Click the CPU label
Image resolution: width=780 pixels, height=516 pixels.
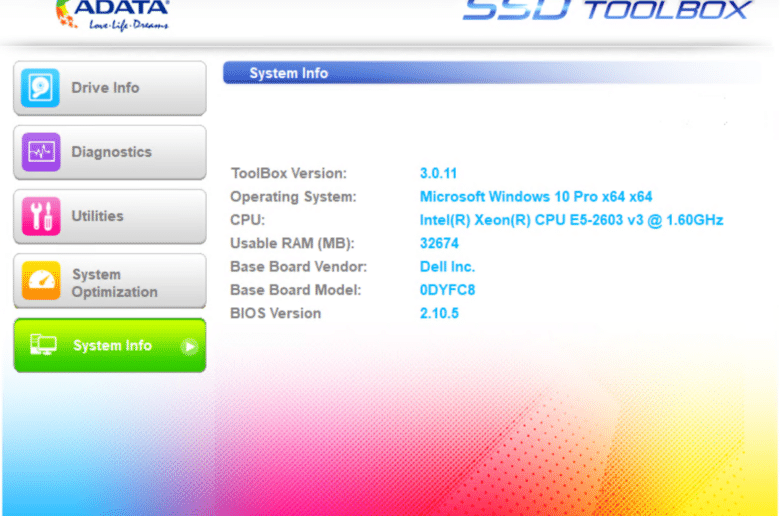pos(247,220)
